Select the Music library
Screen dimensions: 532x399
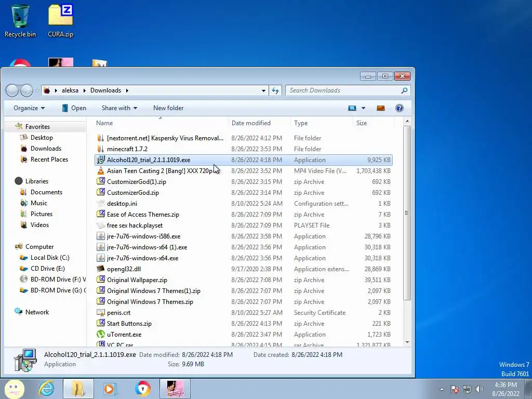click(x=38, y=203)
